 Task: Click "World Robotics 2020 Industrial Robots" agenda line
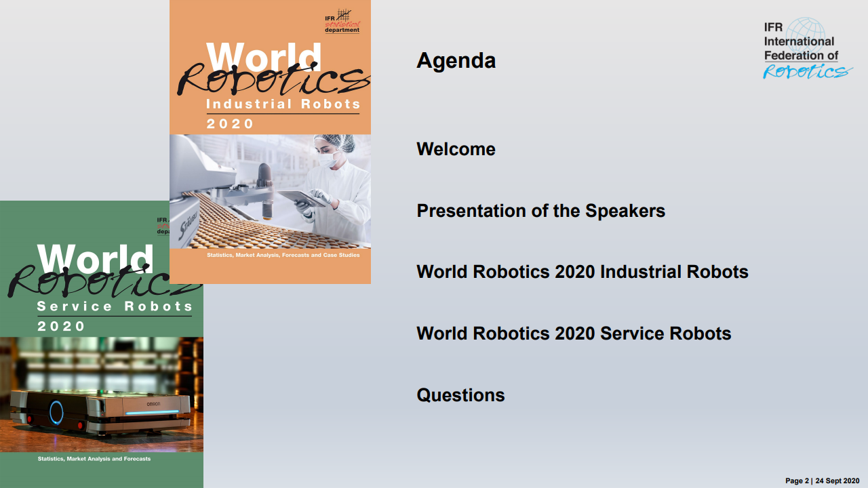(x=583, y=272)
